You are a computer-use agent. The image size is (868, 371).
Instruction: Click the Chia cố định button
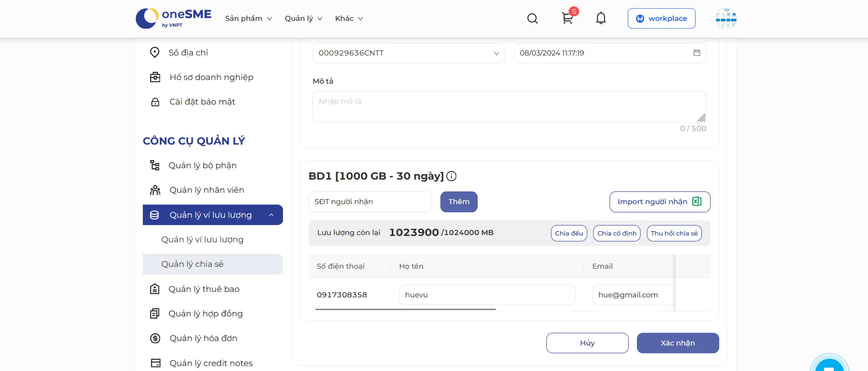tap(617, 233)
